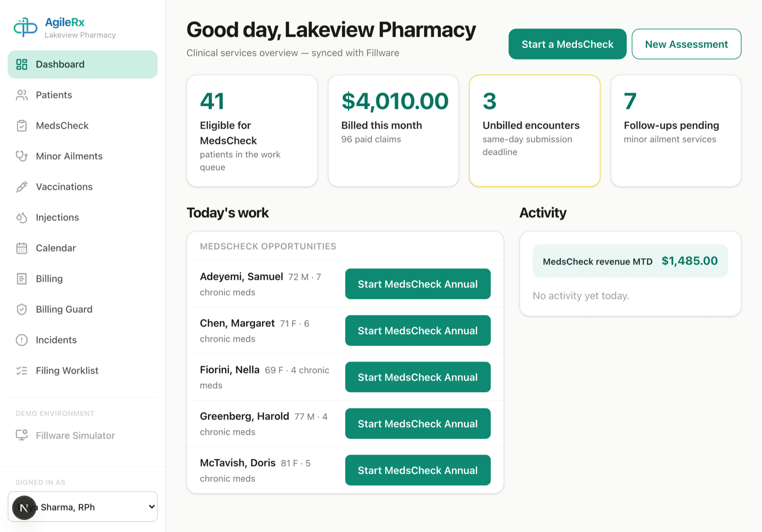The image size is (762, 532).
Task: Start MedsCheck Annual for Fiorini, Nella
Action: click(x=418, y=377)
